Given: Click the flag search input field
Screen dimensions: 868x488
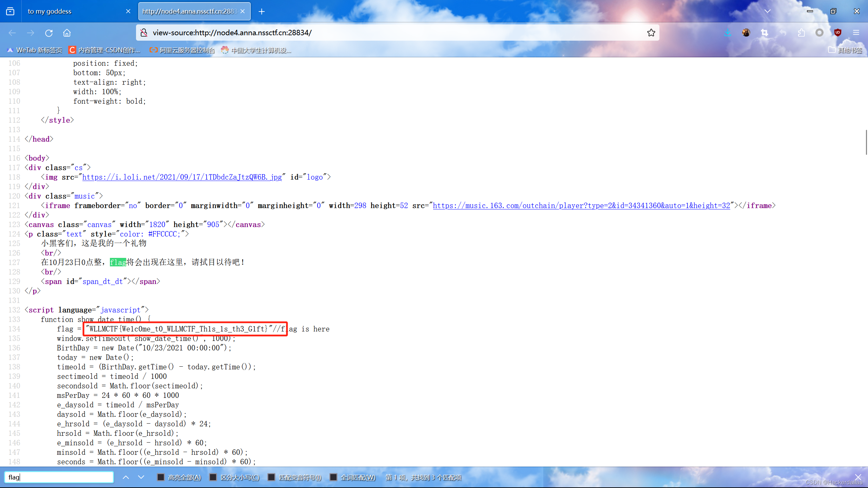Looking at the screenshot, I should tap(59, 477).
